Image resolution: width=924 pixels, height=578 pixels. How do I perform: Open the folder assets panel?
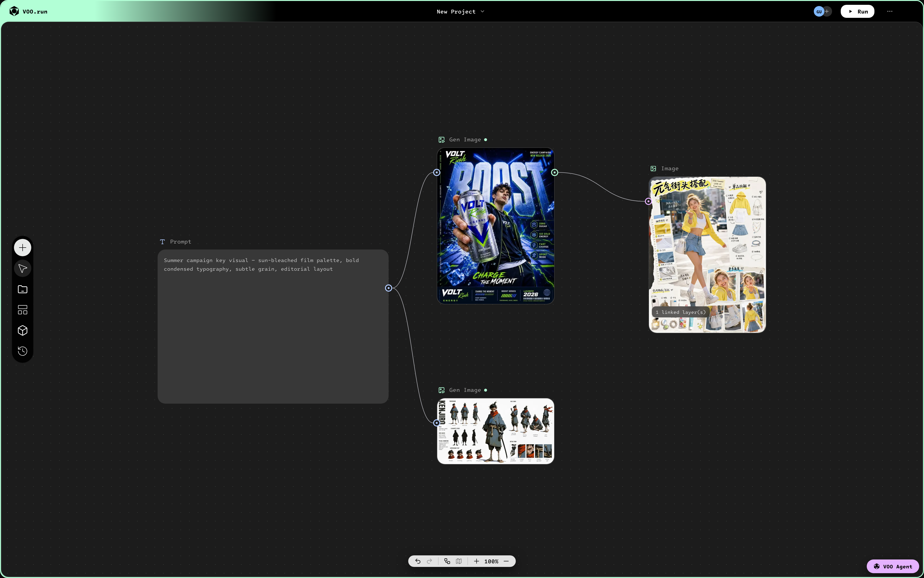point(23,289)
